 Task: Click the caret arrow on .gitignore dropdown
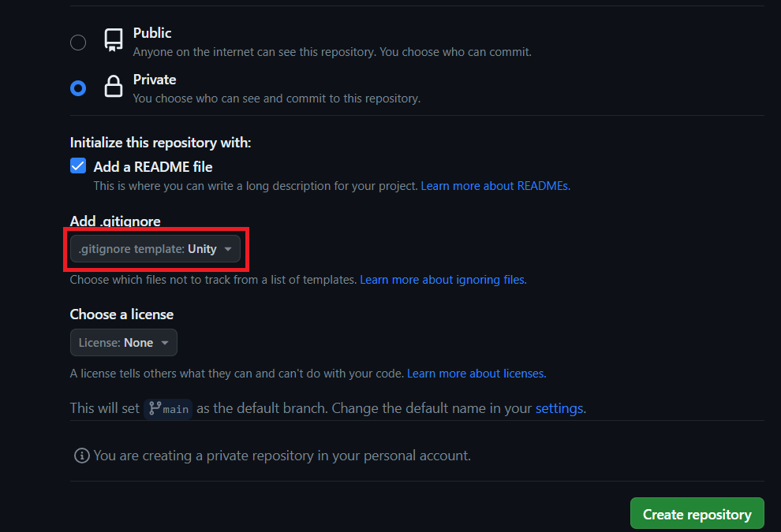228,249
